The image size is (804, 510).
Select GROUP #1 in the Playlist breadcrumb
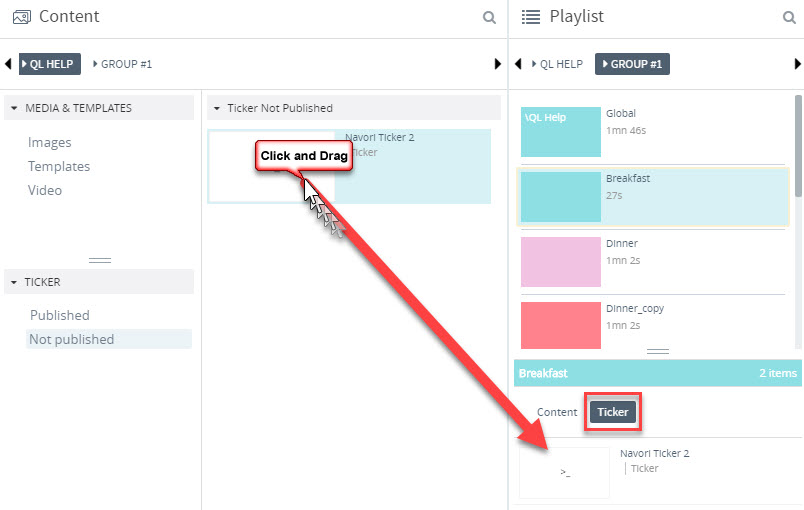click(632, 64)
